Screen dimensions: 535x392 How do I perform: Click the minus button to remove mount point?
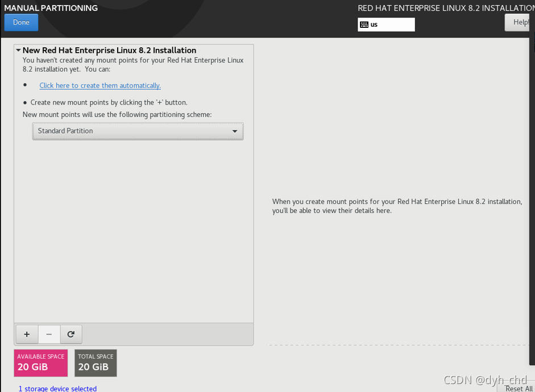49,335
